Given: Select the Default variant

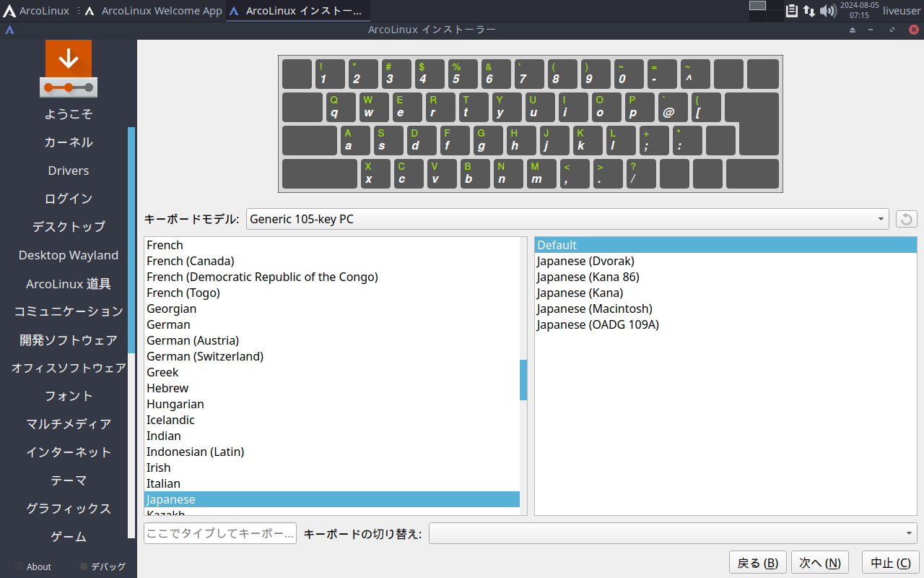Looking at the screenshot, I should [x=725, y=245].
